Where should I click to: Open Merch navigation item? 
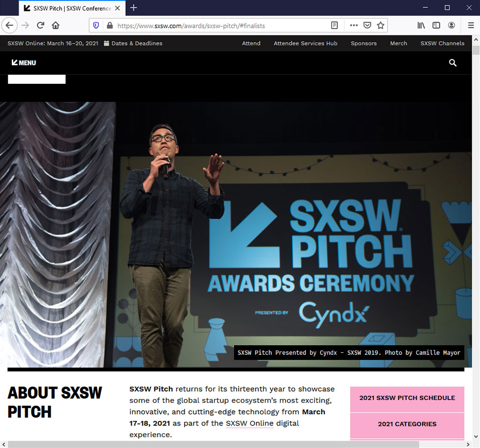(399, 43)
